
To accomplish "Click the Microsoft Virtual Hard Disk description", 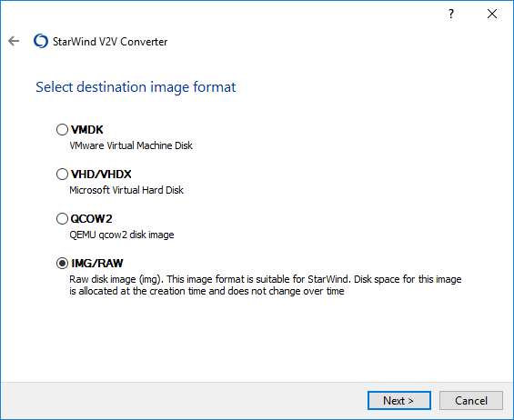I will (126, 190).
